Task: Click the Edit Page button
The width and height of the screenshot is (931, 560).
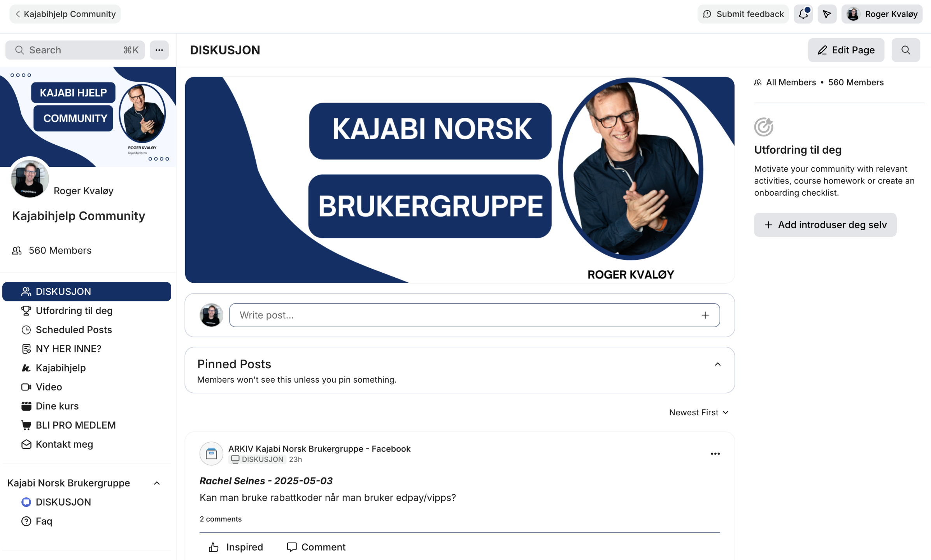Action: [846, 50]
